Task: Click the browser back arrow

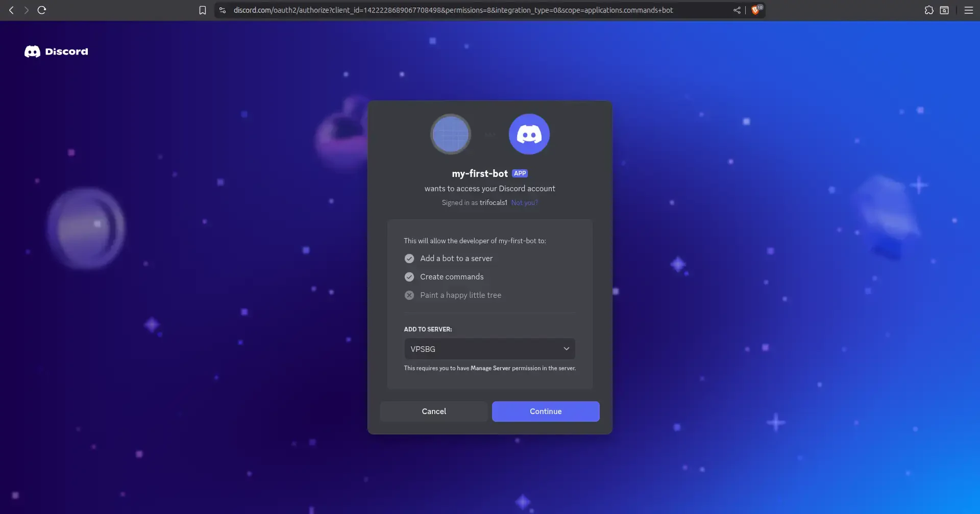Action: [x=11, y=10]
